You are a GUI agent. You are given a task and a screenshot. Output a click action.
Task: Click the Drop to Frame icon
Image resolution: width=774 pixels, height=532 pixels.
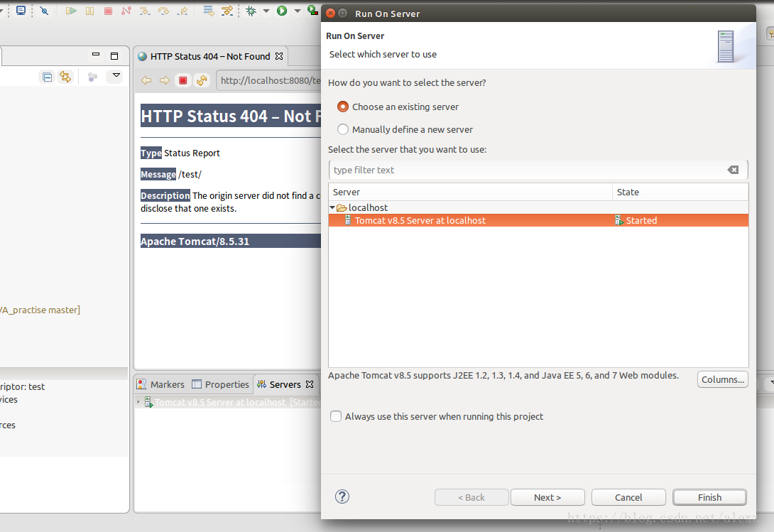coord(208,11)
